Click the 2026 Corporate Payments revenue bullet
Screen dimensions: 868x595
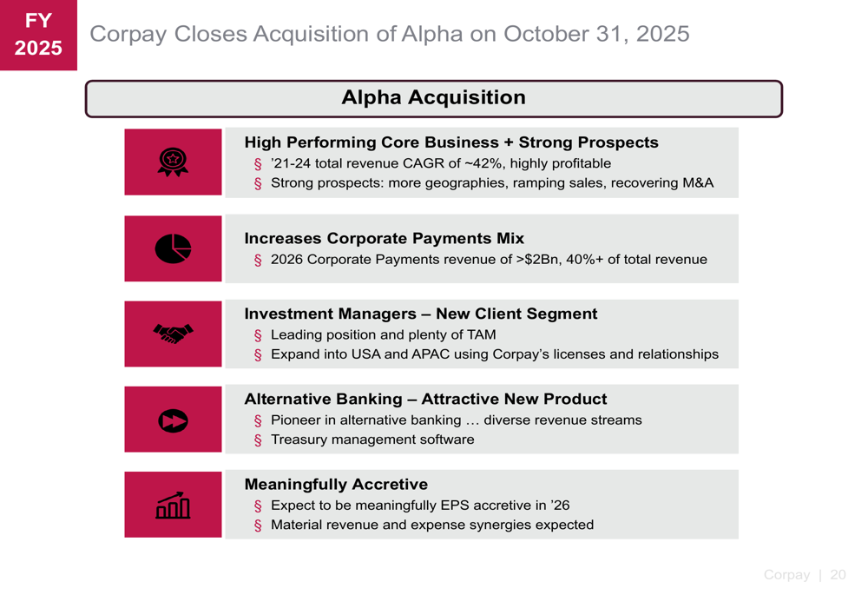pos(489,260)
